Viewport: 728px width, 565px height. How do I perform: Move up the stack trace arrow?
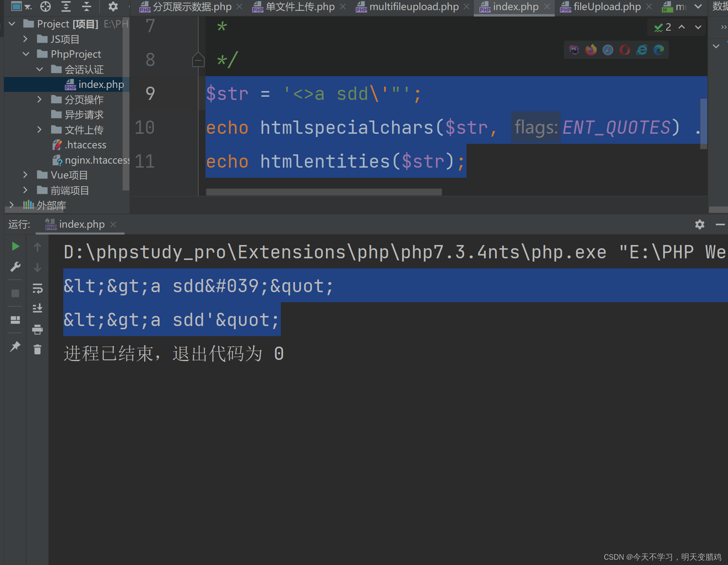coord(37,247)
